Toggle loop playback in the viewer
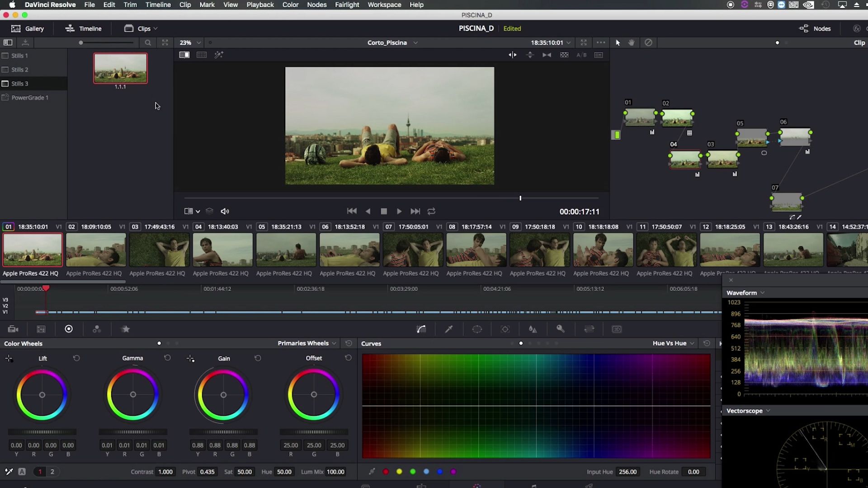868x488 pixels. click(431, 211)
